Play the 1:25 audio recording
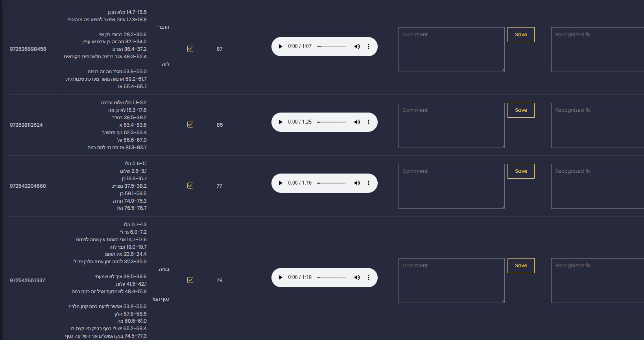This screenshot has height=340, width=644. (x=280, y=122)
